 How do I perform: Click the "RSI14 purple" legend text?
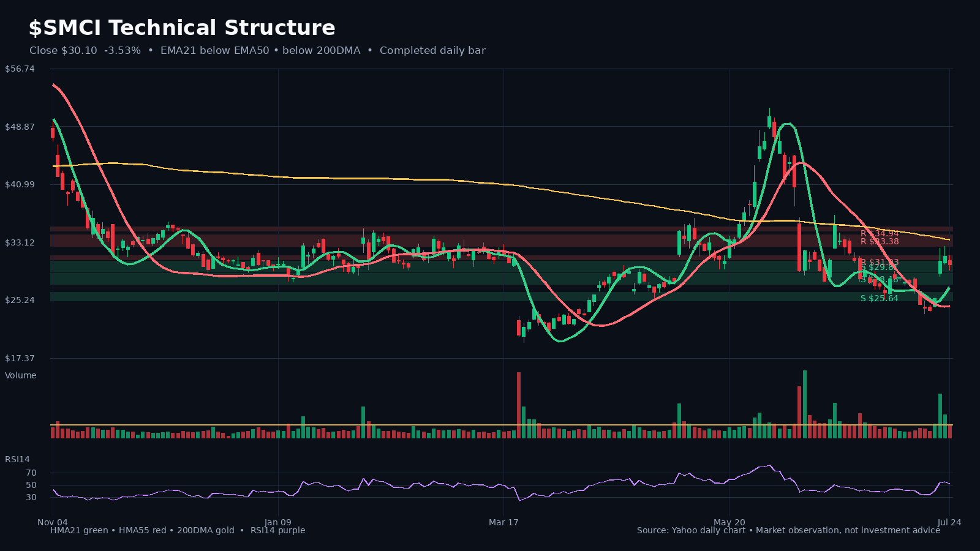pyautogui.click(x=277, y=530)
